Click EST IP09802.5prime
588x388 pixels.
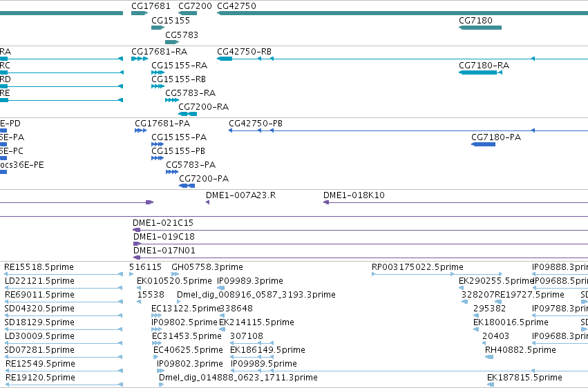pos(184,322)
